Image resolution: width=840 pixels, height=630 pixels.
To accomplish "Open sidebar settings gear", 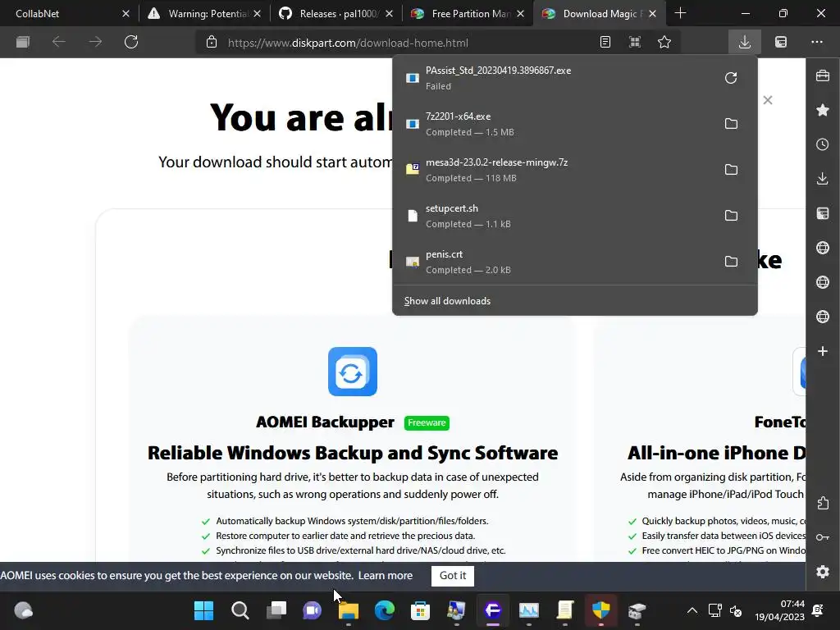I will point(823,572).
